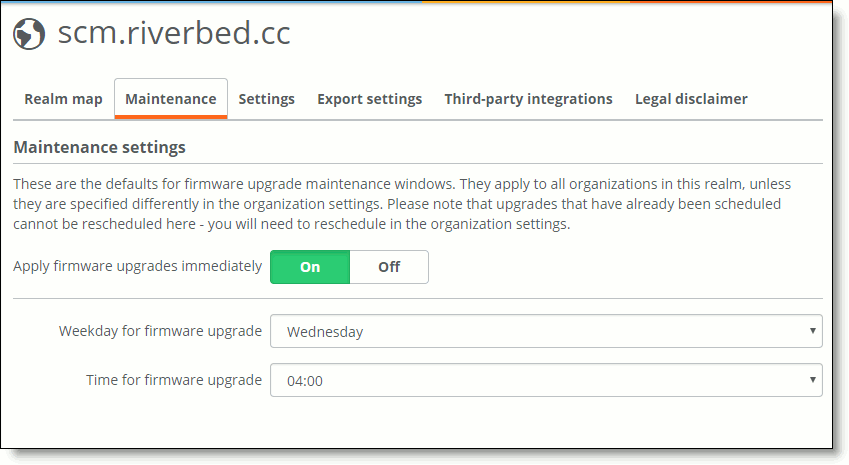Click the arrow on the Wednesday dropdown
The image size is (849, 465).
812,331
